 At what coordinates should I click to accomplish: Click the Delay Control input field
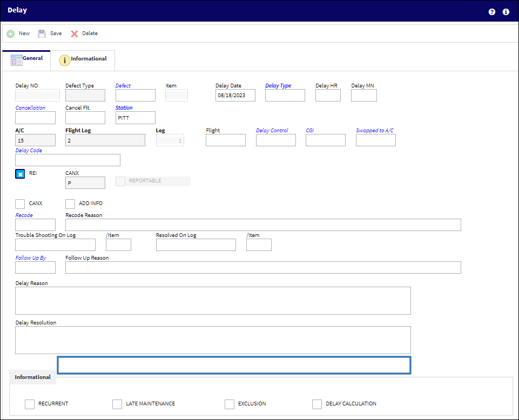[276, 140]
